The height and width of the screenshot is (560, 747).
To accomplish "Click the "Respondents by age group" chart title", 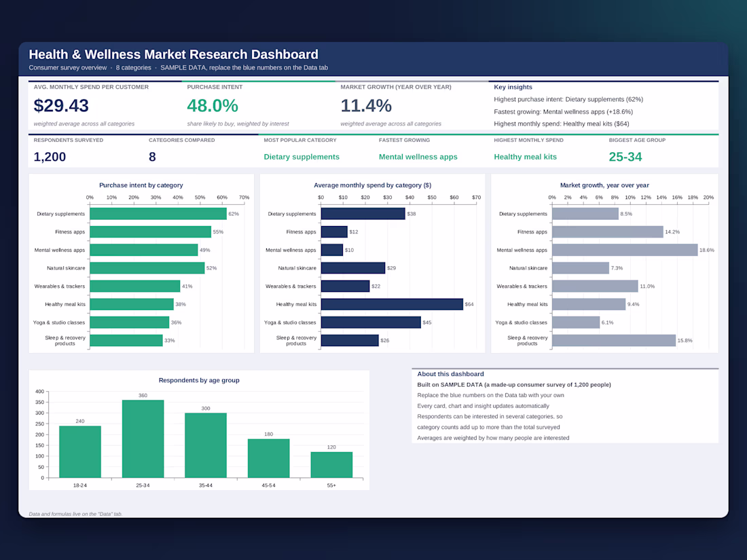I will coord(199,381).
